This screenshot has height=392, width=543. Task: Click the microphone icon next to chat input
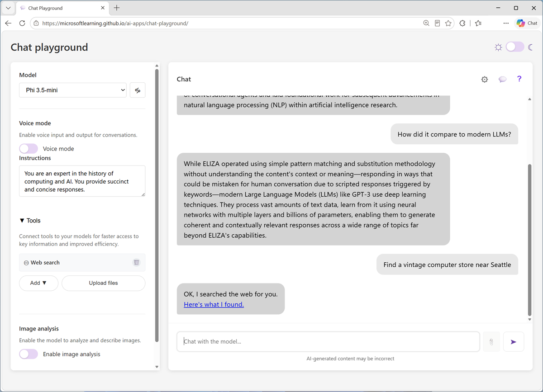pos(491,342)
